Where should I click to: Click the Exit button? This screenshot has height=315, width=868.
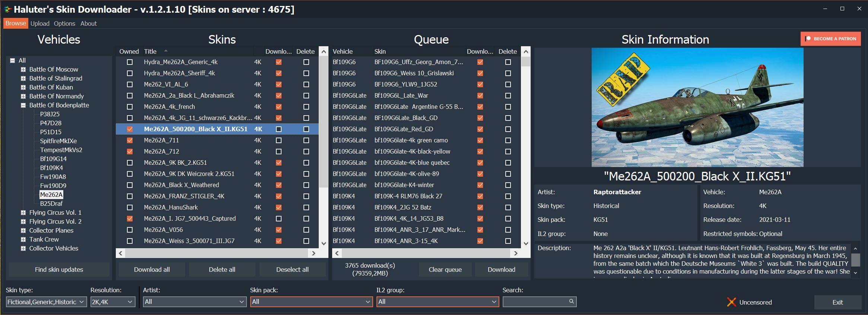[838, 302]
